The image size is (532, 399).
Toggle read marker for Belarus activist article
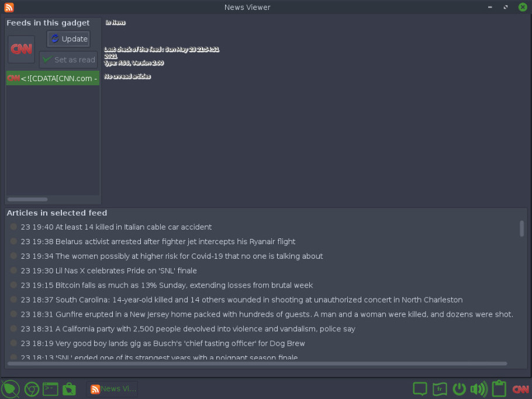pos(13,241)
